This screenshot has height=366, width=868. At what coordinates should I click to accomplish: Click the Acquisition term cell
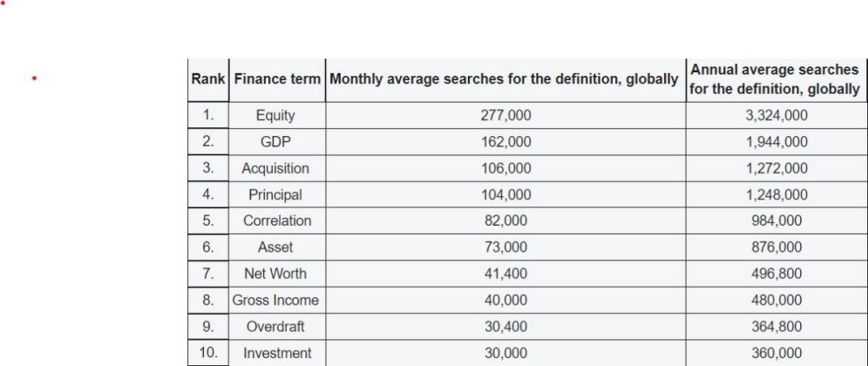[275, 168]
